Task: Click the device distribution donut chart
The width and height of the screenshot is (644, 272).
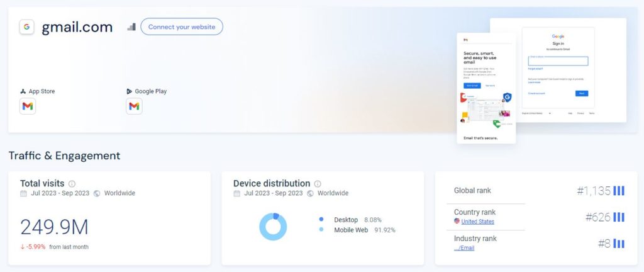Action: click(x=273, y=227)
